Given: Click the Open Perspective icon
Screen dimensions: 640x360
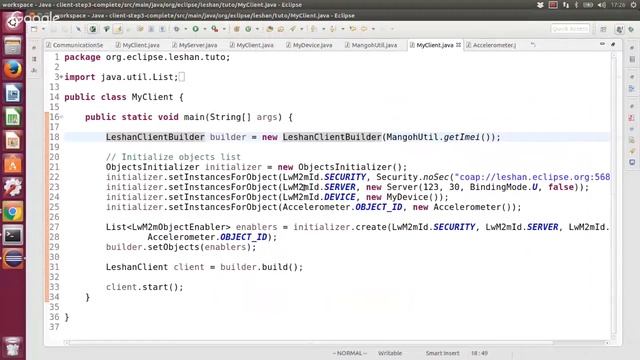Looking at the screenshot, I should [603, 29].
